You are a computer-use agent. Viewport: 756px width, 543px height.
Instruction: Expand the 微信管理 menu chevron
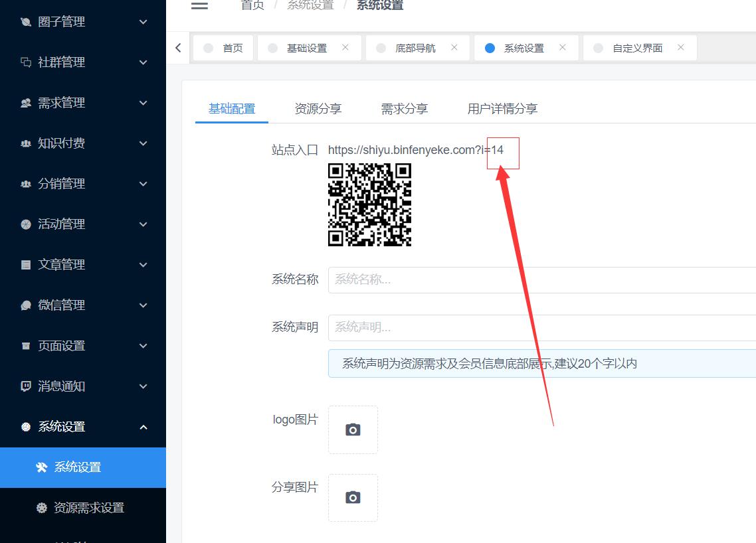tap(143, 305)
